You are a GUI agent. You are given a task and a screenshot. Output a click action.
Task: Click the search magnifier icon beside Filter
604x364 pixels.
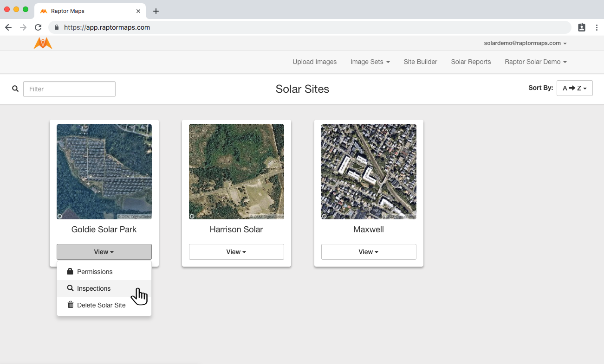pyautogui.click(x=15, y=89)
